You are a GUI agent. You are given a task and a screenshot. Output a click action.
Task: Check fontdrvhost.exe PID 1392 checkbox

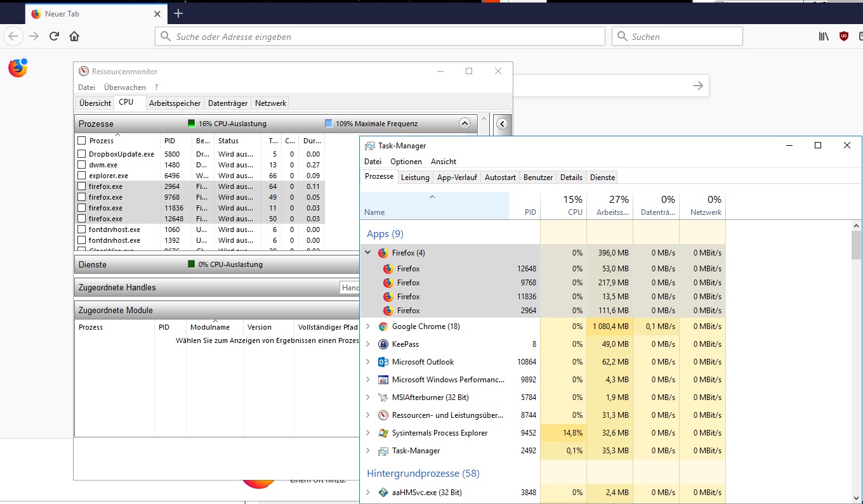click(x=81, y=240)
